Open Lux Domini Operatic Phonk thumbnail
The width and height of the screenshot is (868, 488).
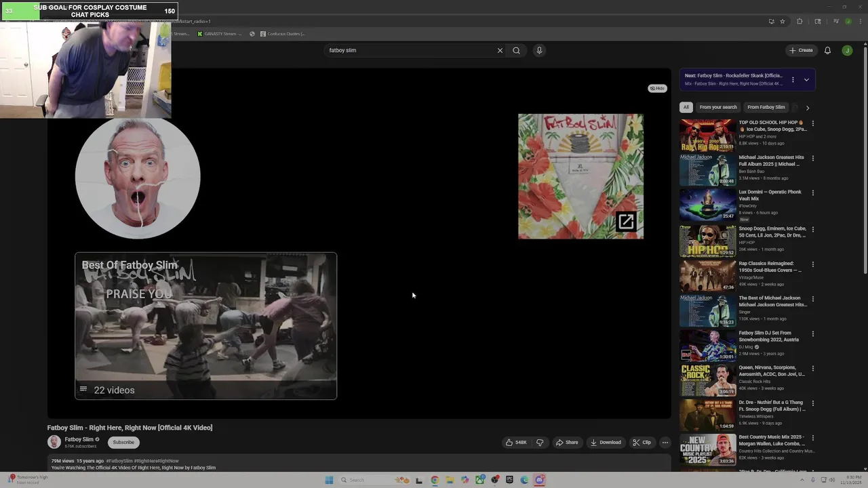pos(708,205)
